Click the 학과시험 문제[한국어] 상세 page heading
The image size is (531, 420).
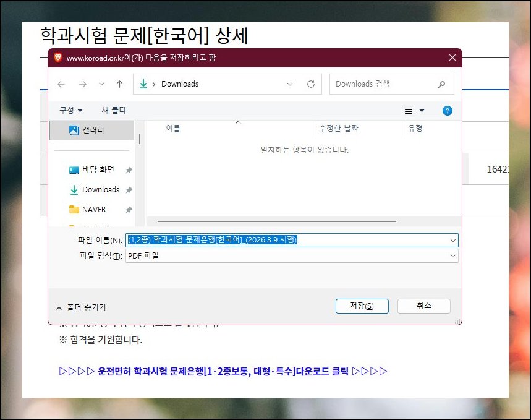point(145,36)
